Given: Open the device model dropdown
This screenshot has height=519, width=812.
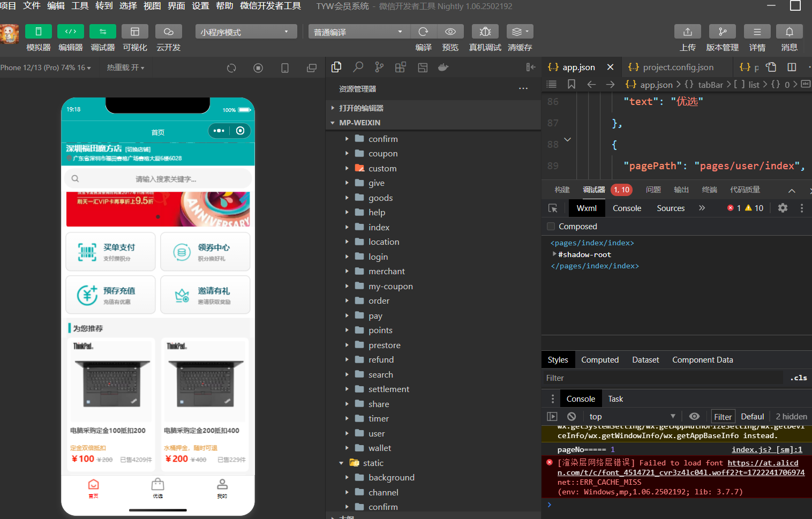Looking at the screenshot, I should click(x=46, y=67).
